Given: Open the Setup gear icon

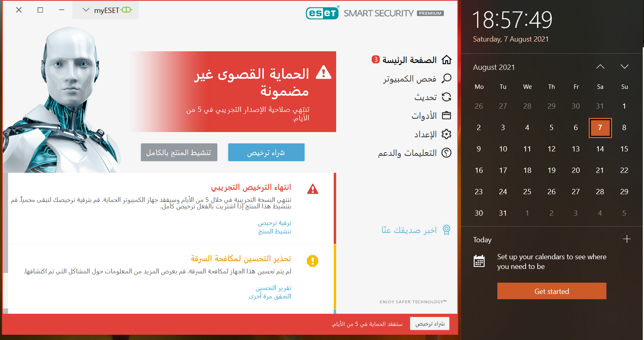Looking at the screenshot, I should click(446, 134).
